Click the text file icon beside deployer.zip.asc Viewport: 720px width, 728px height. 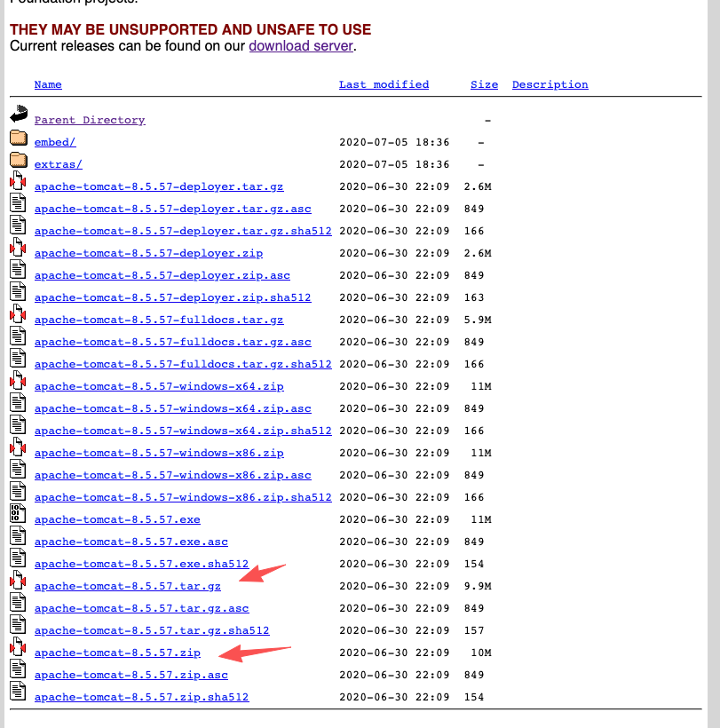point(18,269)
